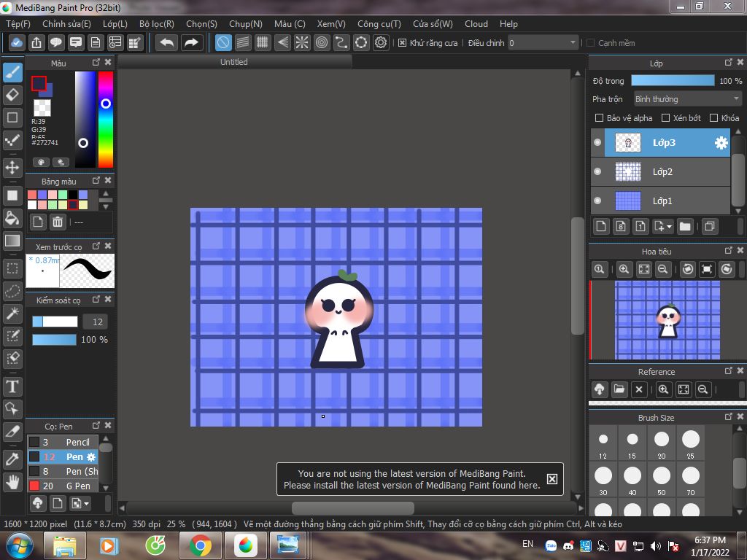Open the Điều chỉnh correction dropdown
This screenshot has height=560, width=747.
coord(543,43)
